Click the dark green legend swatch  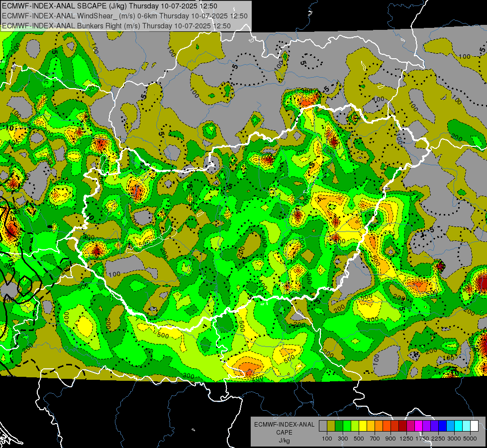[339, 426]
